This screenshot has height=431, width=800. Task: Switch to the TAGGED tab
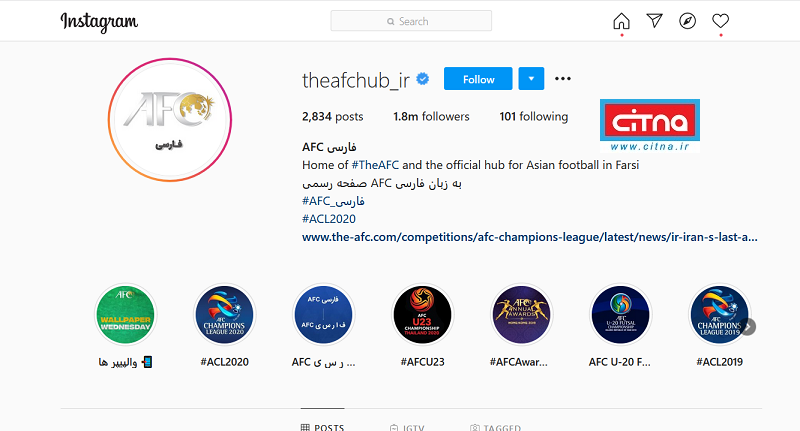(495, 426)
